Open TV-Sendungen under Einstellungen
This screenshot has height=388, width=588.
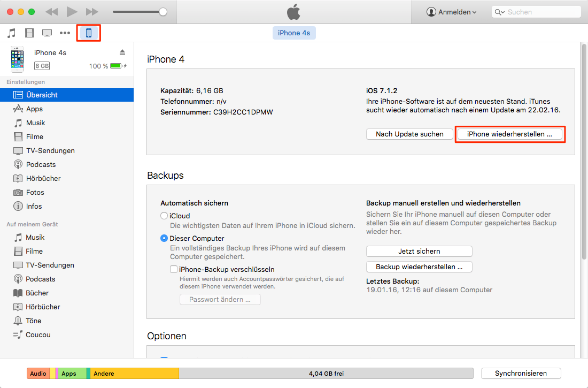pos(67,150)
